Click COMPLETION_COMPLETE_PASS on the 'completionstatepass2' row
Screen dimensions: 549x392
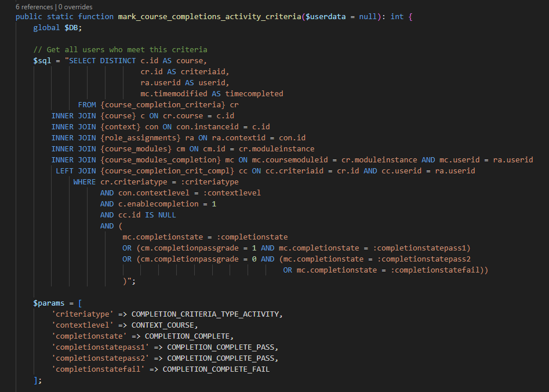coord(220,358)
